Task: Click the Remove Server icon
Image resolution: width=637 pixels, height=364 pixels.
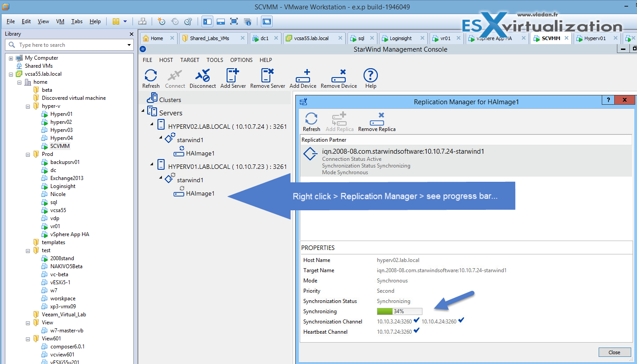Action: point(267,75)
